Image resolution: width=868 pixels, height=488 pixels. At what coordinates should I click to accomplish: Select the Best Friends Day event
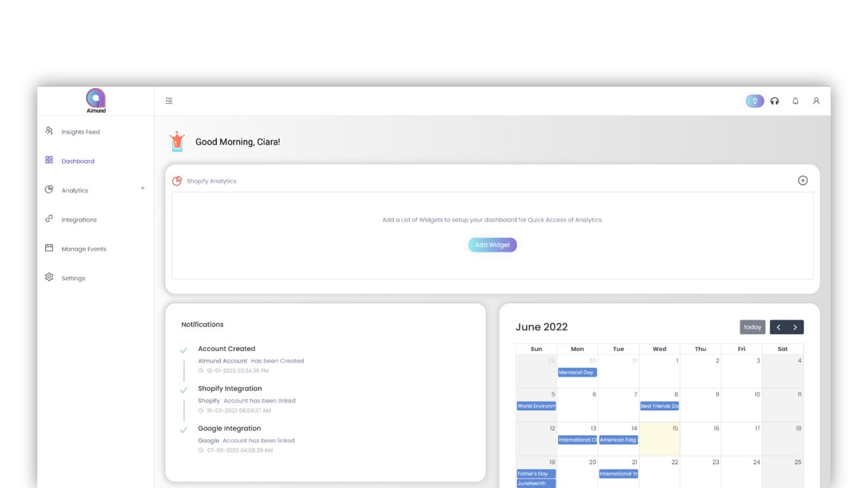pyautogui.click(x=659, y=406)
